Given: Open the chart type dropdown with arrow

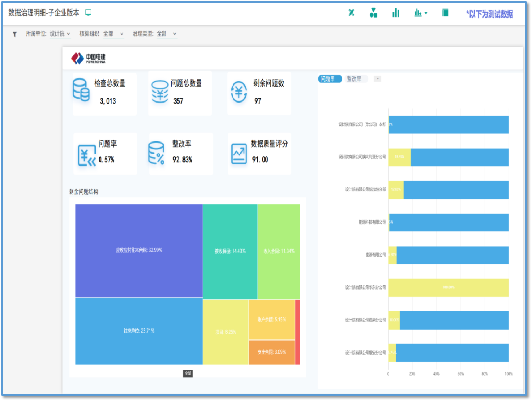Looking at the screenshot, I should 420,13.
